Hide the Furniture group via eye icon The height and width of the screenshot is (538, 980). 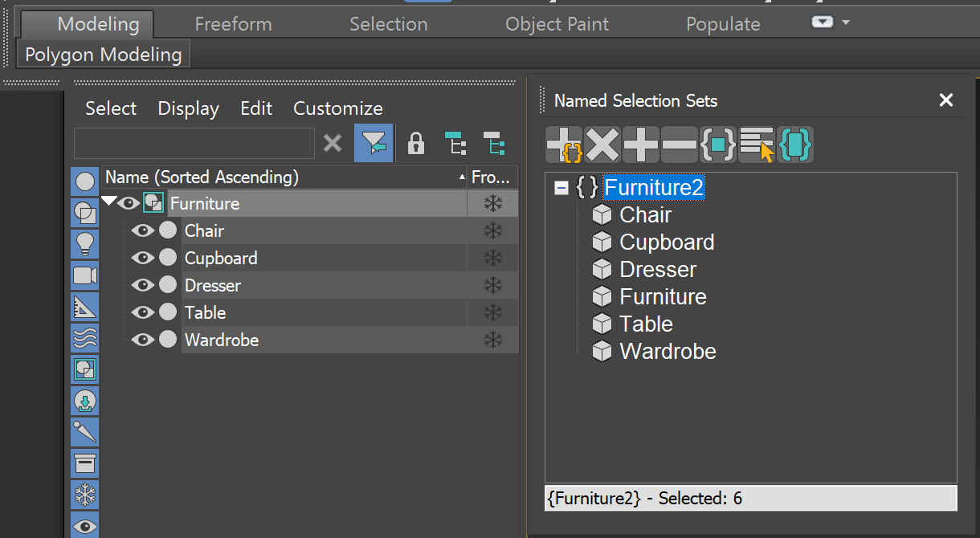(x=129, y=203)
